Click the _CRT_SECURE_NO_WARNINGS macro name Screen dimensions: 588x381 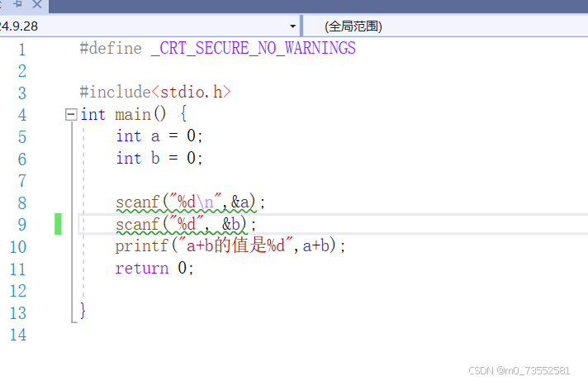(254, 49)
